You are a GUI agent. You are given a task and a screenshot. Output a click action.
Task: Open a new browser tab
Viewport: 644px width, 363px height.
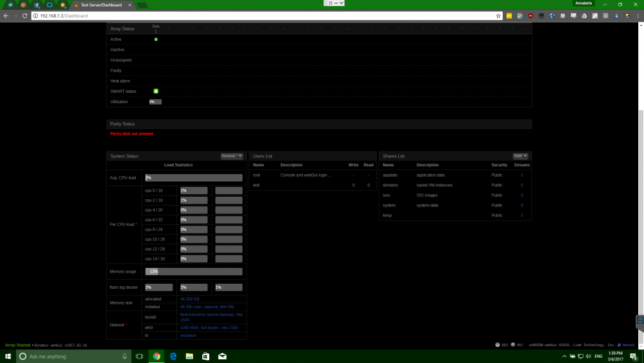point(142,5)
